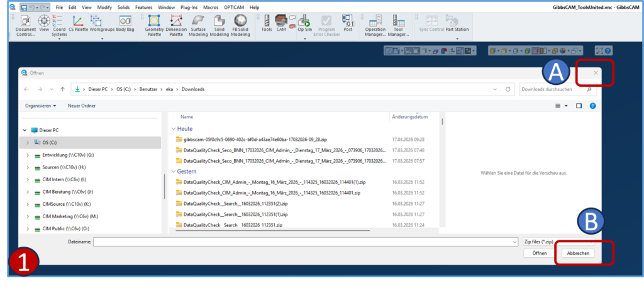Viewport: 644px width, 295px height.
Task: Launch the Op Sim simulation
Action: (304, 24)
